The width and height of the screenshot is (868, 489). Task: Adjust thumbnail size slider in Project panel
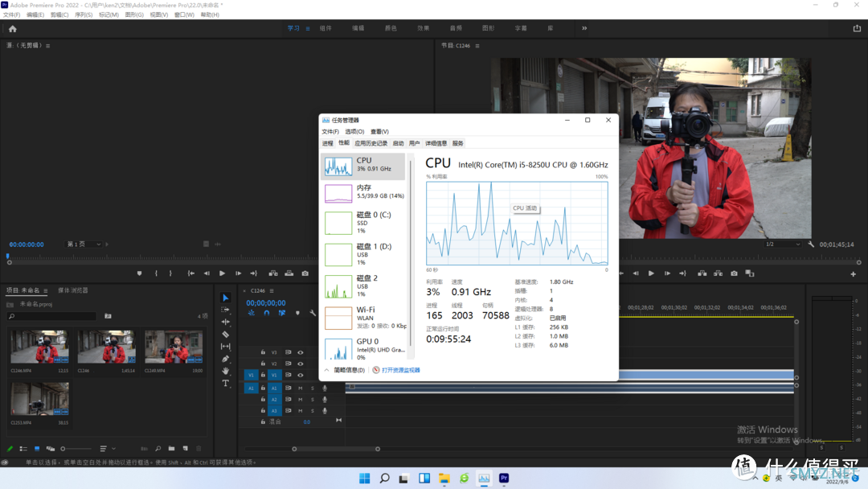click(76, 449)
